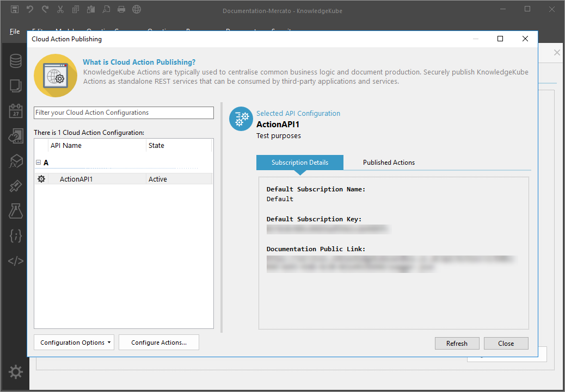Open the stacked pages icon in sidebar
565x392 pixels.
coord(15,86)
